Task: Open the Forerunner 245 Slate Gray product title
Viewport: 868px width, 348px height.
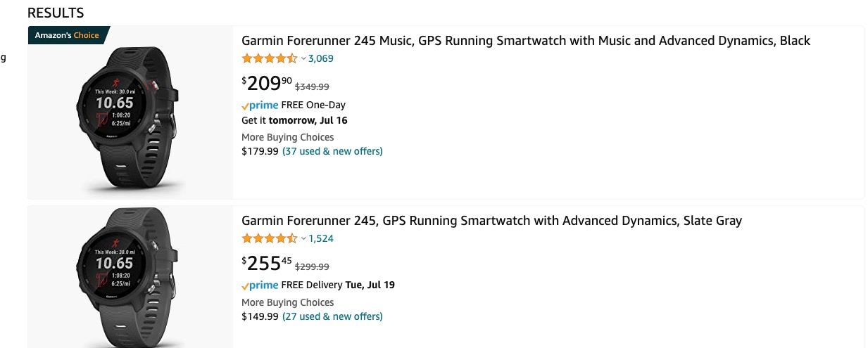Action: 491,221
